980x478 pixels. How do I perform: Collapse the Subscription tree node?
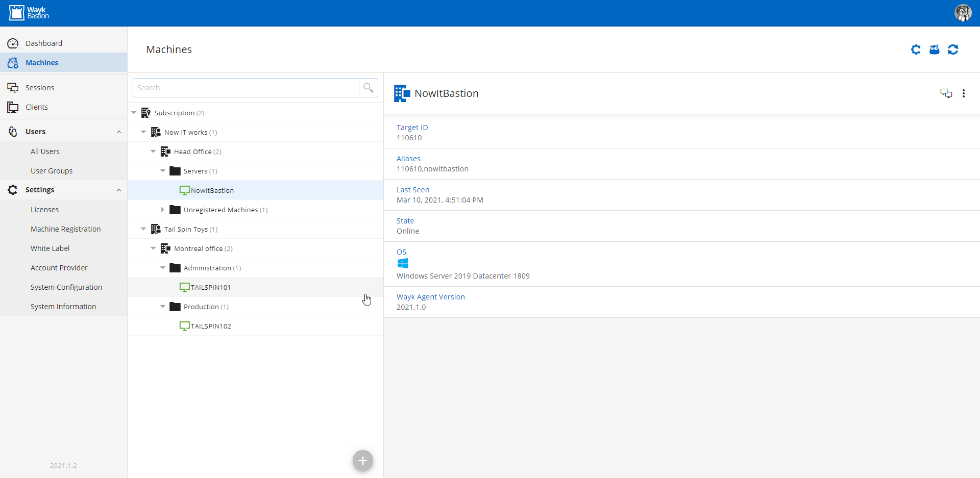[134, 113]
